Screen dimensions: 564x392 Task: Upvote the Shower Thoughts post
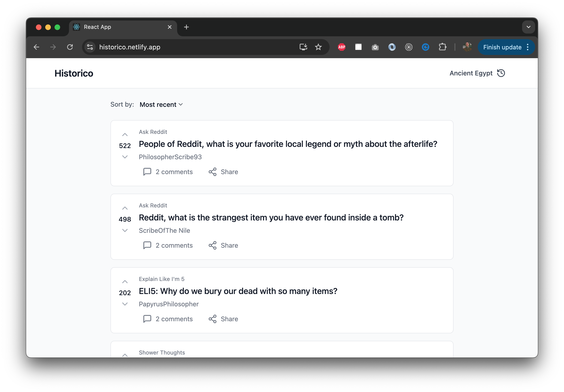tap(125, 355)
